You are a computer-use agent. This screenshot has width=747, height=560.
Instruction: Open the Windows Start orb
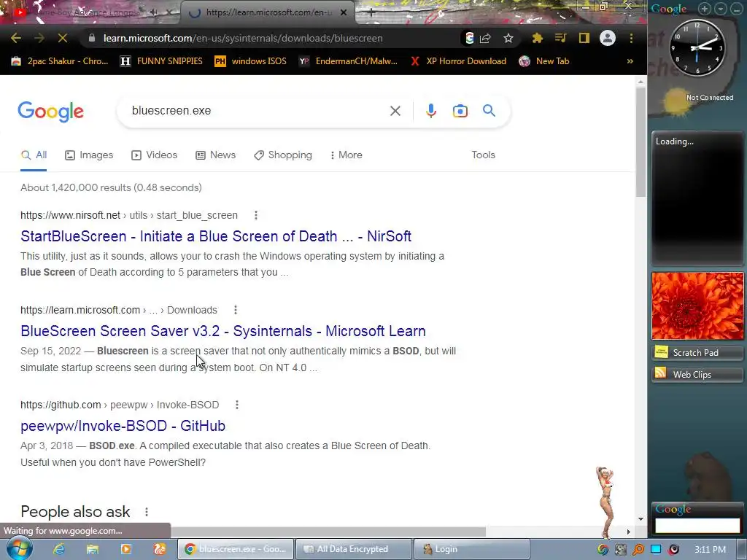pyautogui.click(x=20, y=548)
